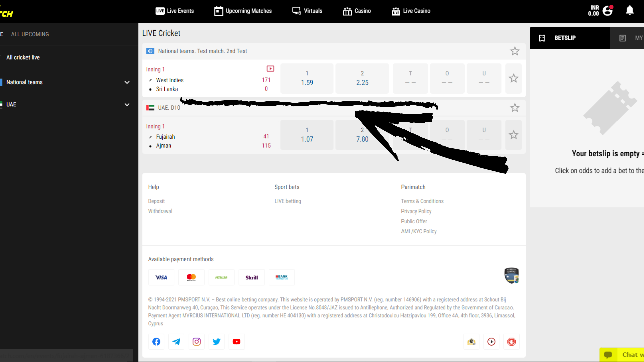Click the Facebook social icon
Screen dimensions: 644x362
156,342
